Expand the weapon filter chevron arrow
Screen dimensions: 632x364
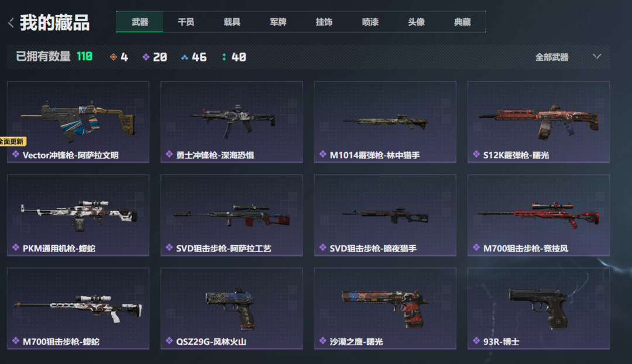click(x=597, y=57)
